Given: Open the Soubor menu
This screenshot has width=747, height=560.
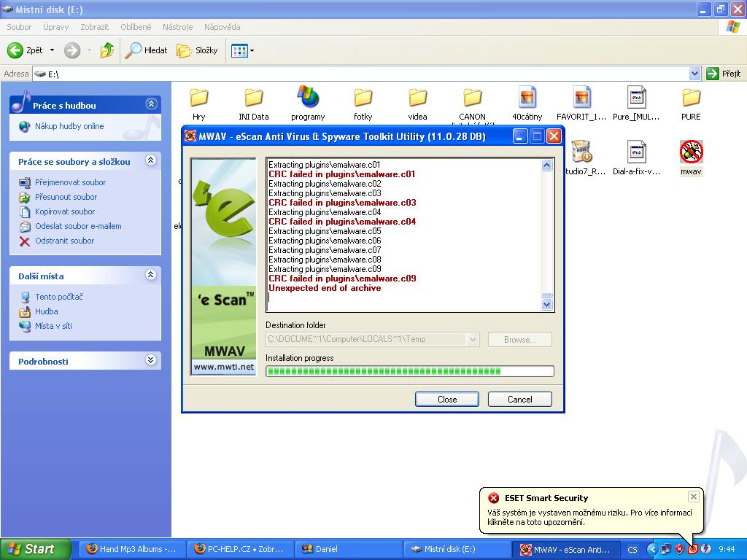Looking at the screenshot, I should [19, 27].
